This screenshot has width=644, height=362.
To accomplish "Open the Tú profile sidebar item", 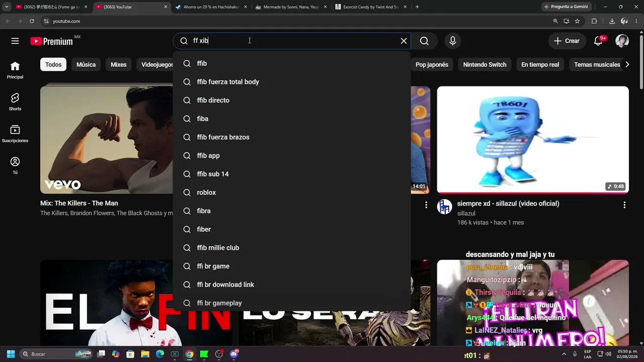I will coord(15,165).
